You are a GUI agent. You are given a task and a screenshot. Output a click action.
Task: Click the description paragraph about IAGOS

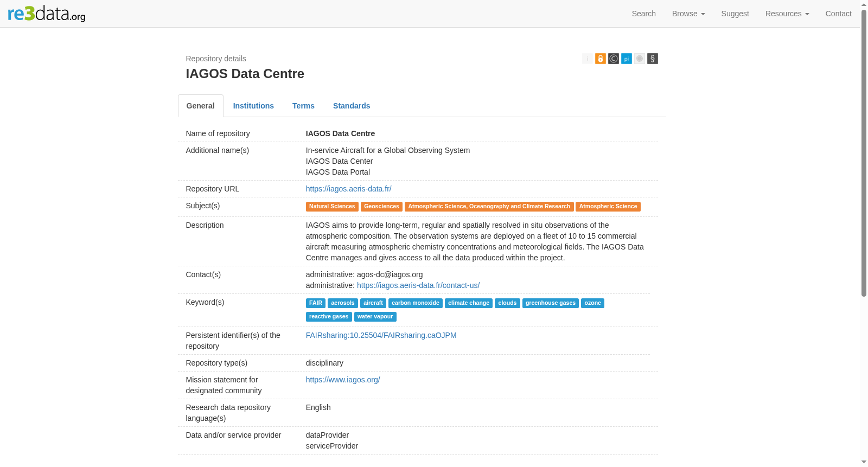[475, 241]
